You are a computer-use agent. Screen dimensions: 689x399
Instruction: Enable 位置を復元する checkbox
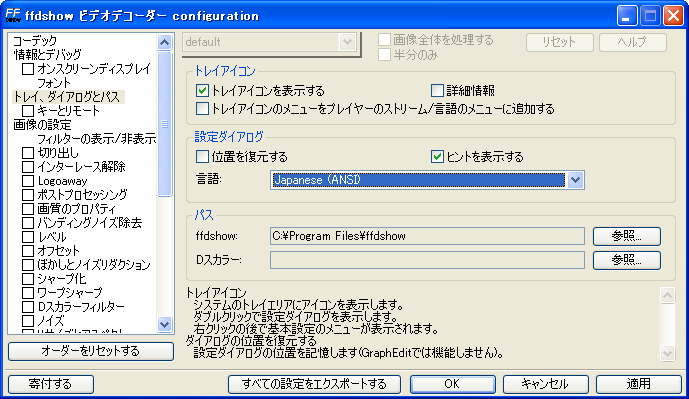[x=202, y=156]
